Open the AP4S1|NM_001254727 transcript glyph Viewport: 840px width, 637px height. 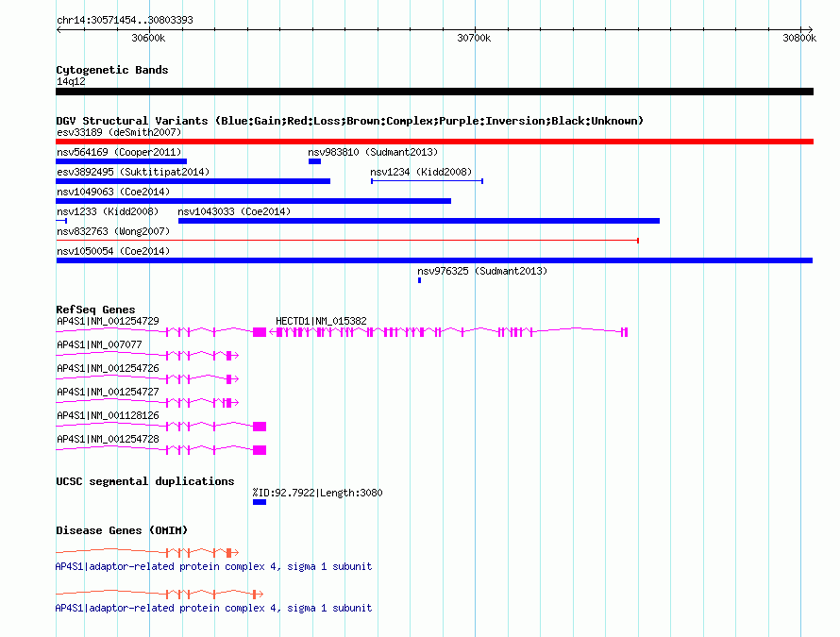(x=147, y=402)
